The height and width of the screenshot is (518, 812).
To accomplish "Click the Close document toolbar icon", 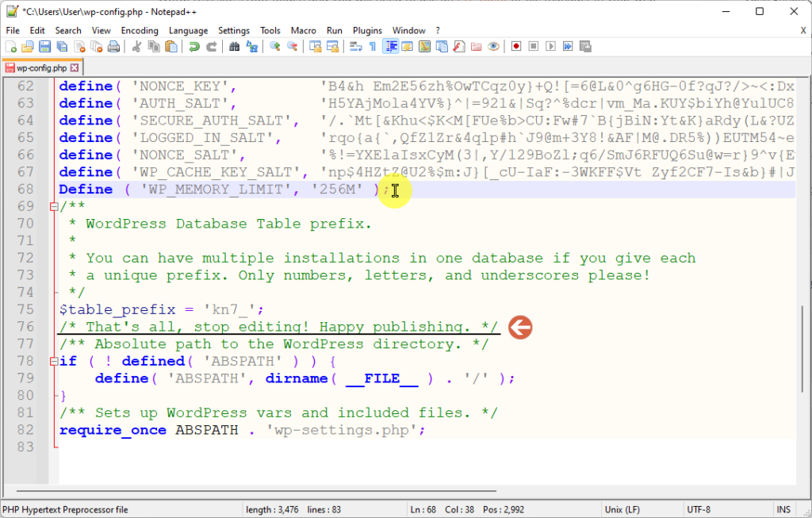I will pyautogui.click(x=80, y=47).
